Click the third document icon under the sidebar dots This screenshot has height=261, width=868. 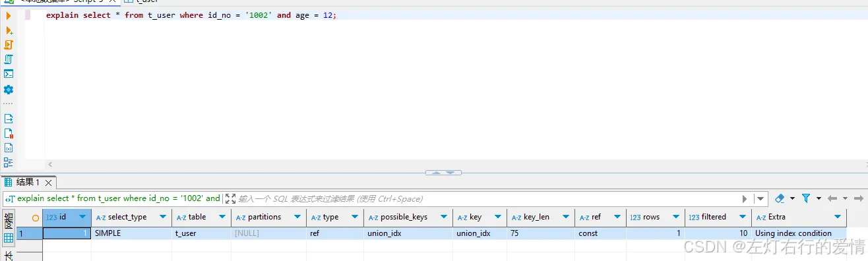(9, 148)
